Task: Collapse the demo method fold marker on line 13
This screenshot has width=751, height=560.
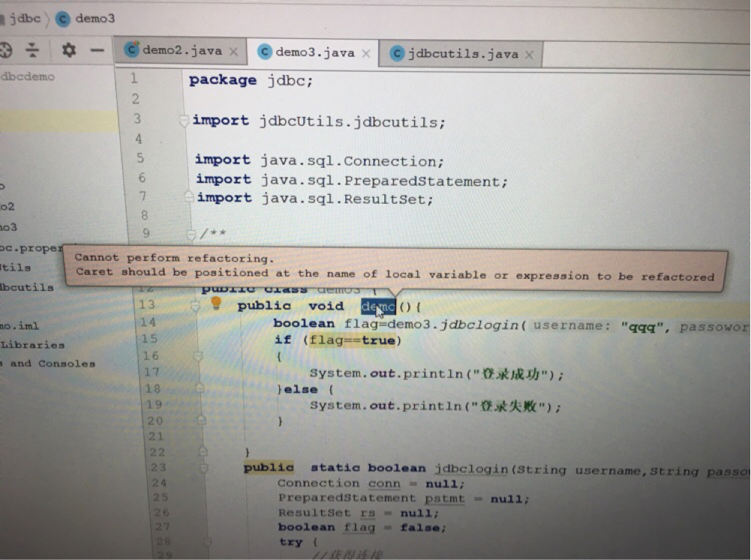Action: click(x=195, y=305)
